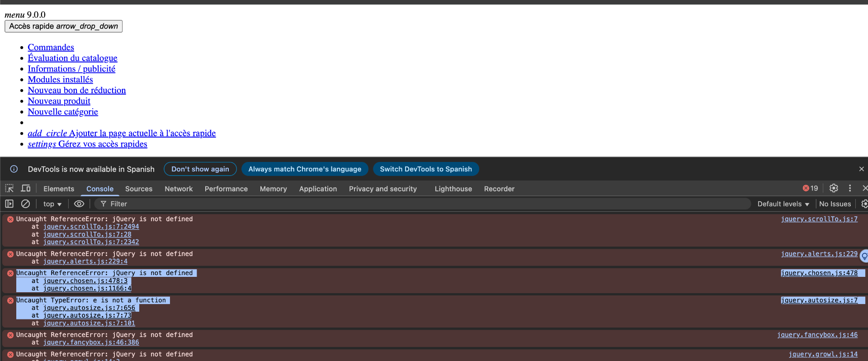Switch to the Elements tab
The width and height of the screenshot is (868, 361).
click(x=59, y=189)
